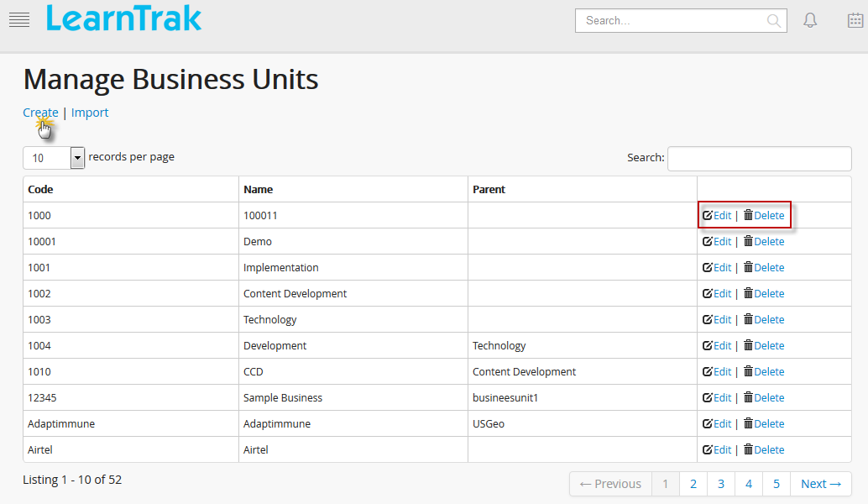Click the LearnTrak logo
The height and width of the screenshot is (504, 868).
[x=124, y=18]
